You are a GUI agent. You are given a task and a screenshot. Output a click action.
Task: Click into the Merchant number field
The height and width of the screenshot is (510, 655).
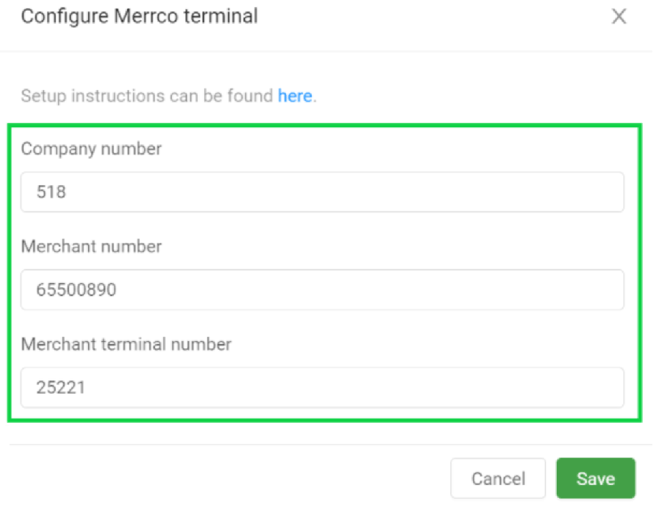pos(322,290)
